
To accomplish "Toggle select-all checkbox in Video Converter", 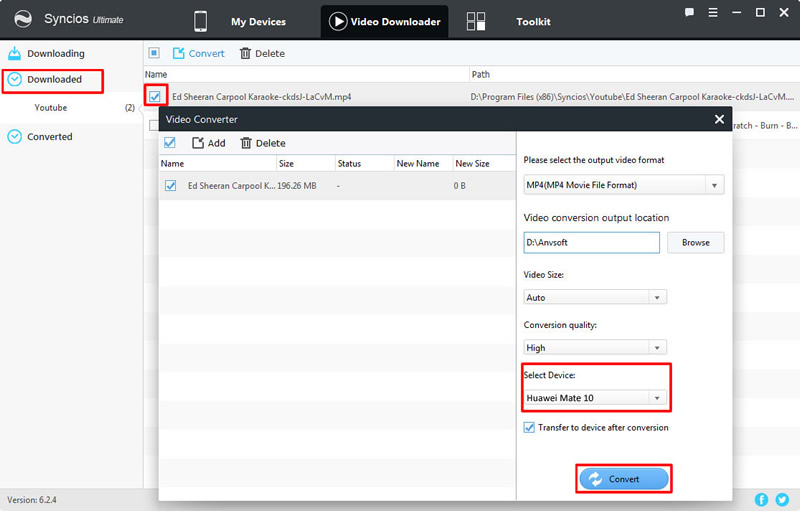I will pyautogui.click(x=170, y=143).
